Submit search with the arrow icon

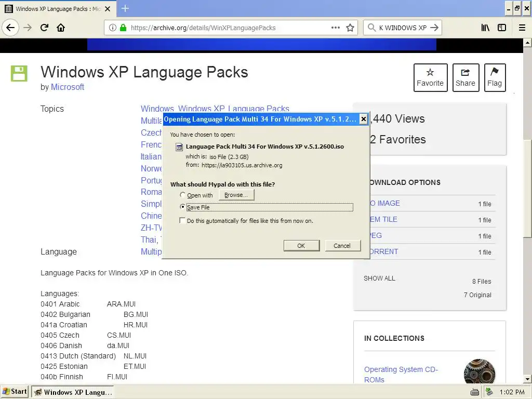434,28
